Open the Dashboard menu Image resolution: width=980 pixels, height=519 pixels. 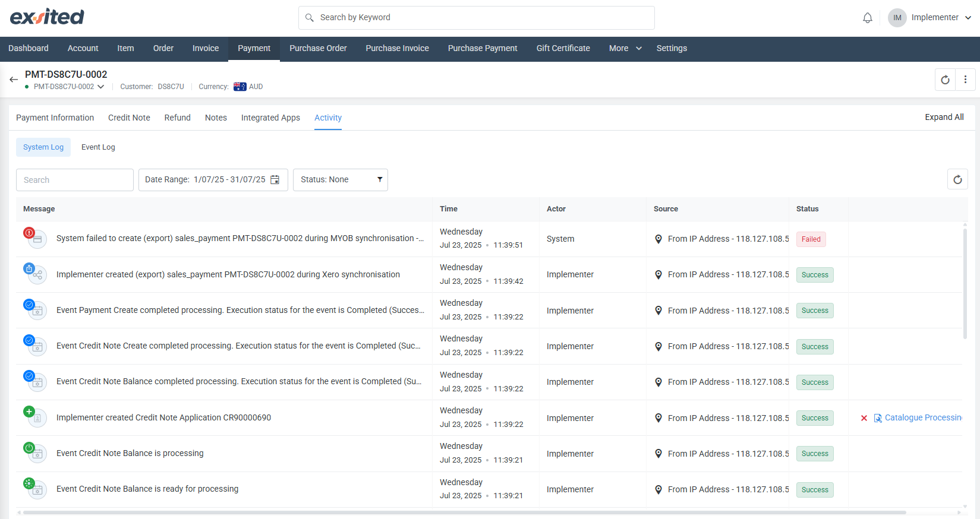point(29,49)
